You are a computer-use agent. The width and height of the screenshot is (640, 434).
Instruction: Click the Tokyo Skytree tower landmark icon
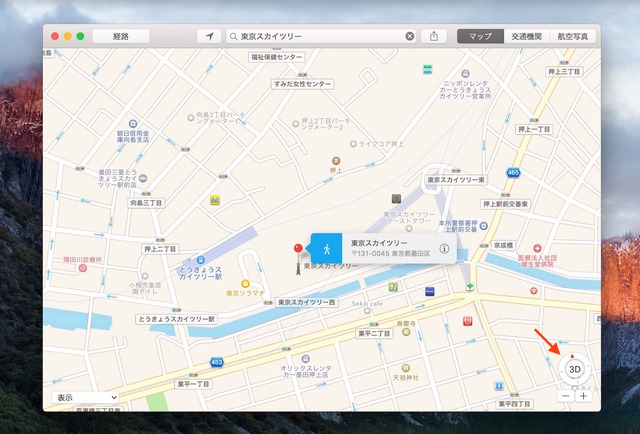tap(298, 267)
